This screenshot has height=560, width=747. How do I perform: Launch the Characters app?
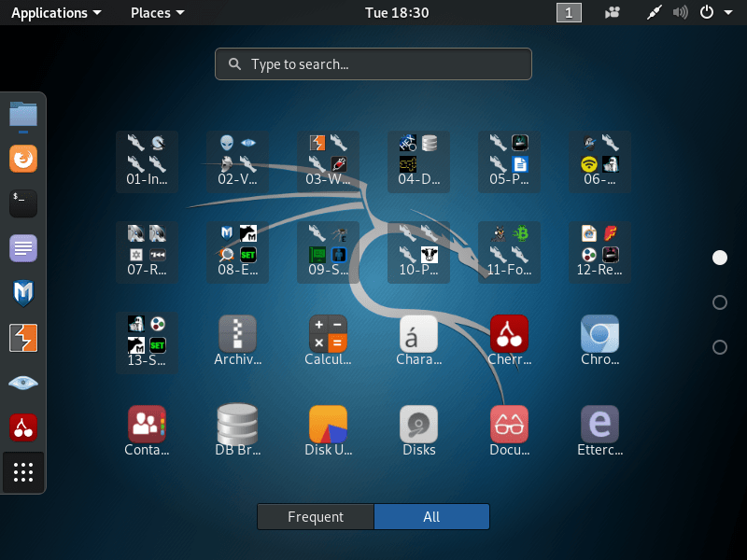tap(418, 341)
